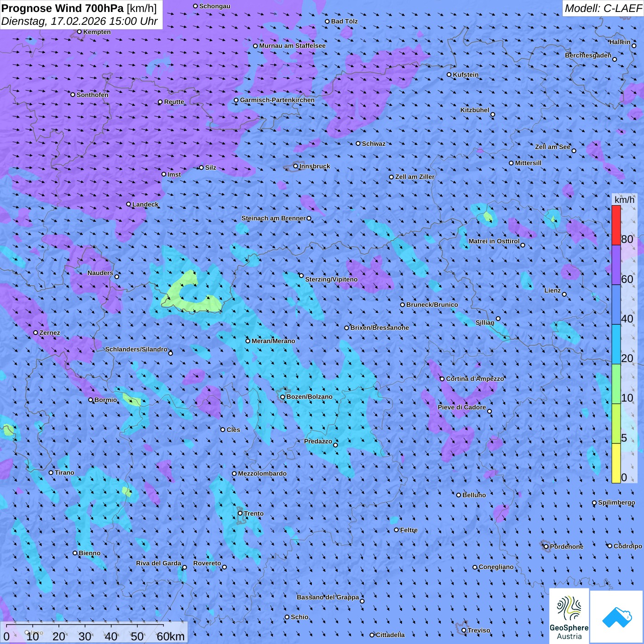Image resolution: width=644 pixels, height=644 pixels.
Task: Click the Schongau label
Action: [214, 6]
